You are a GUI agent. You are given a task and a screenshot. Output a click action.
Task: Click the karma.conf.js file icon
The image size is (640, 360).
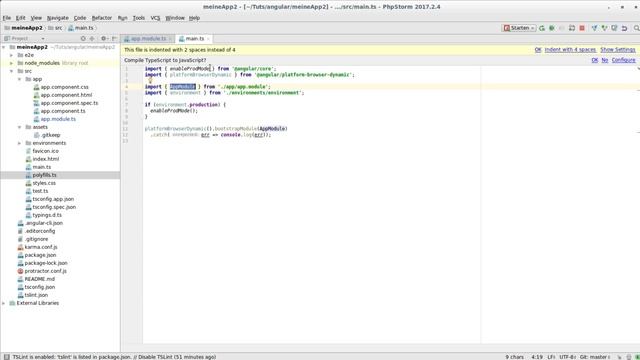[20, 247]
